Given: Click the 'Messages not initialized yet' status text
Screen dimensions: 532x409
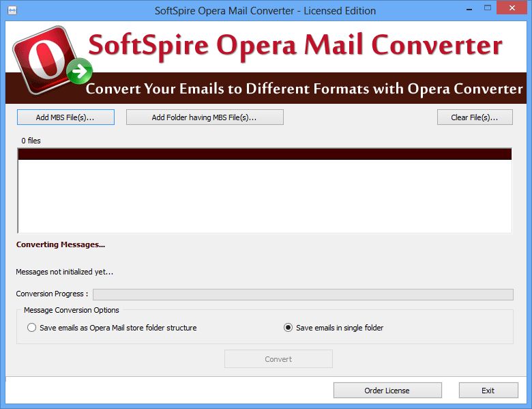Looking at the screenshot, I should [x=65, y=272].
